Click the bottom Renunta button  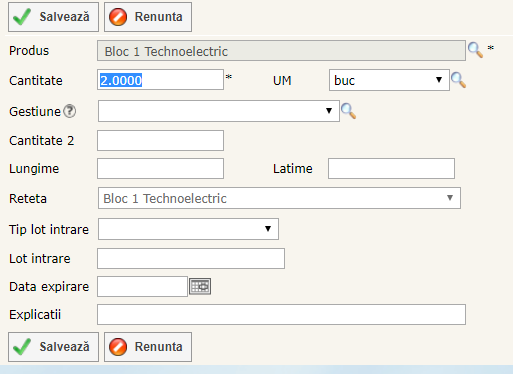[x=148, y=347]
